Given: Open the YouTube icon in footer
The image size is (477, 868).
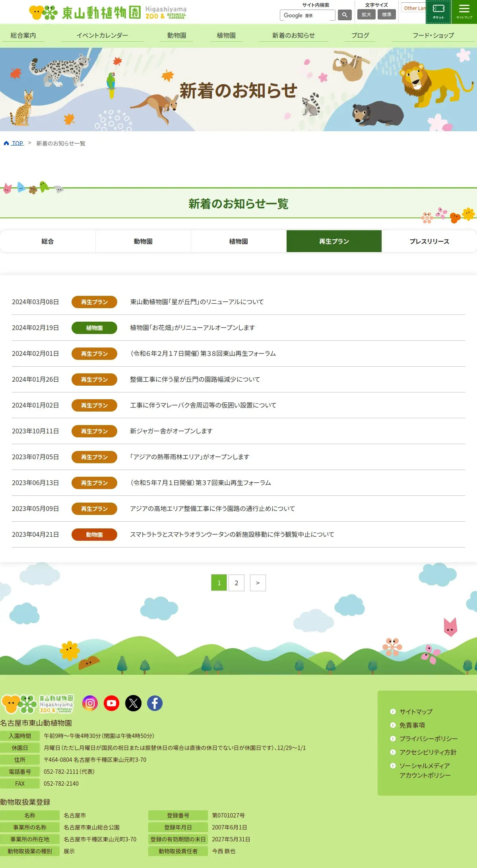Looking at the screenshot, I should point(112,703).
